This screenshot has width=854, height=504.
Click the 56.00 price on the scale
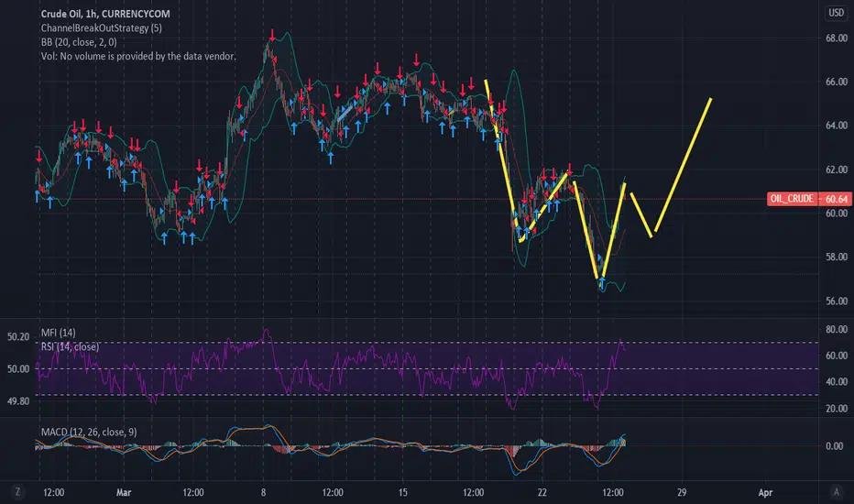coord(837,301)
